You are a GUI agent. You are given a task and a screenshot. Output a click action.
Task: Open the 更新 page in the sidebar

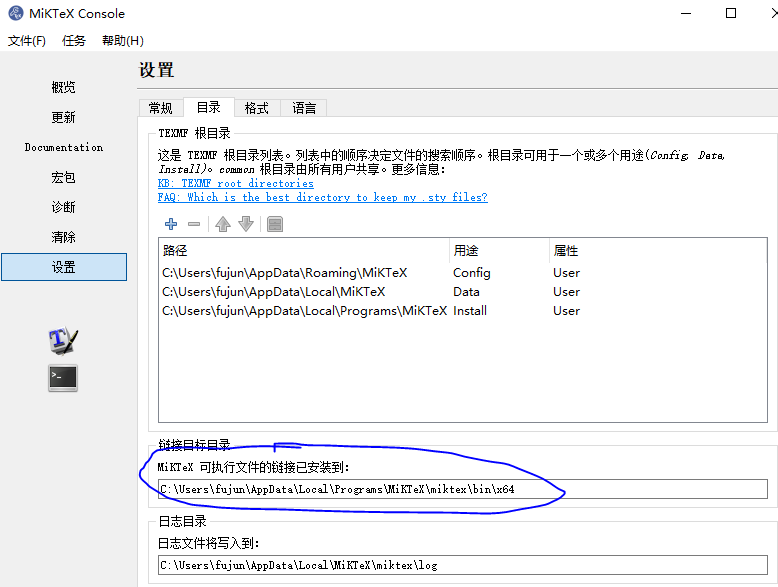(64, 118)
